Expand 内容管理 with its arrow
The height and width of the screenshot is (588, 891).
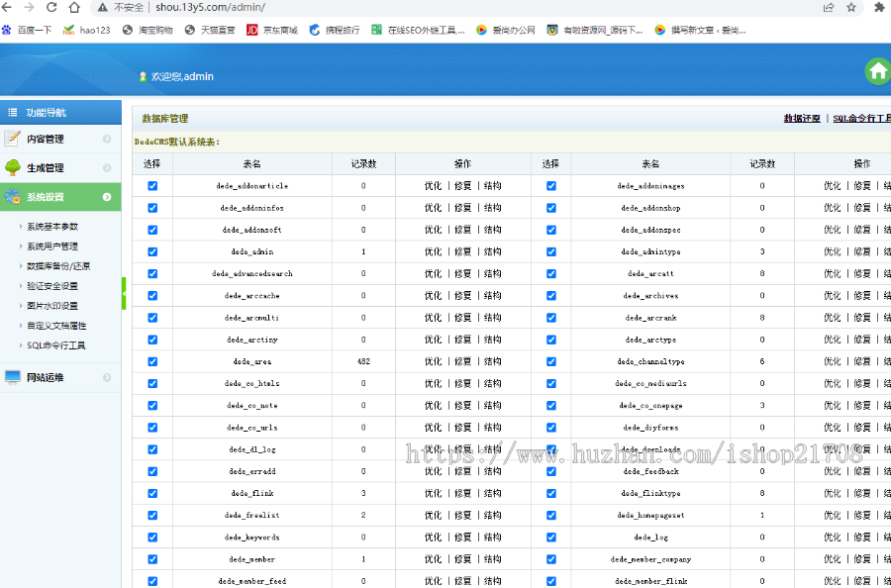click(x=107, y=139)
